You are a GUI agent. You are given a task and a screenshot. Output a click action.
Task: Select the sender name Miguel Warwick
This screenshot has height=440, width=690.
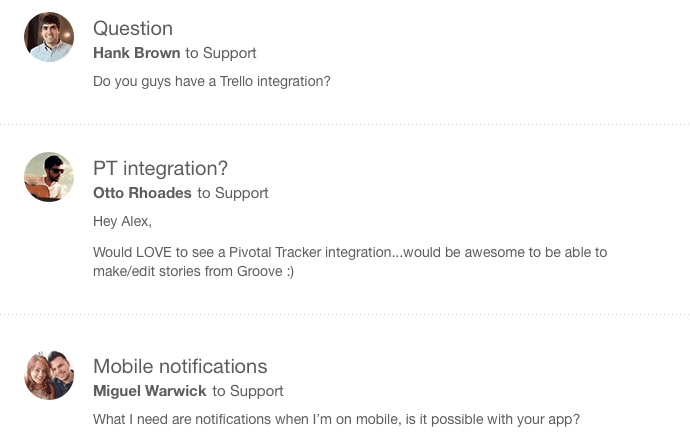tap(150, 391)
